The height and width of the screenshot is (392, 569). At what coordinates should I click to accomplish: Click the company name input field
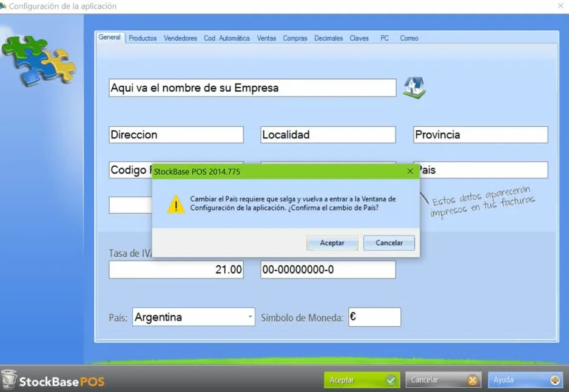pos(252,88)
